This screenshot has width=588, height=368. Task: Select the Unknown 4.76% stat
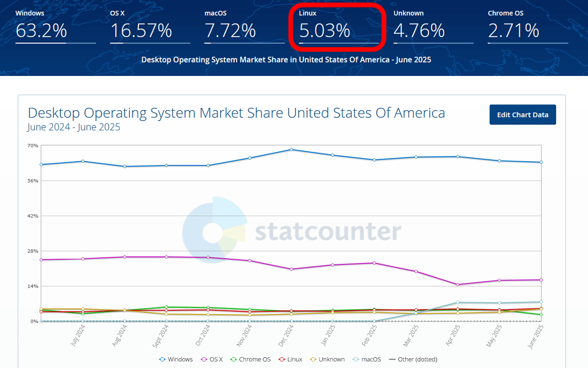tap(434, 26)
